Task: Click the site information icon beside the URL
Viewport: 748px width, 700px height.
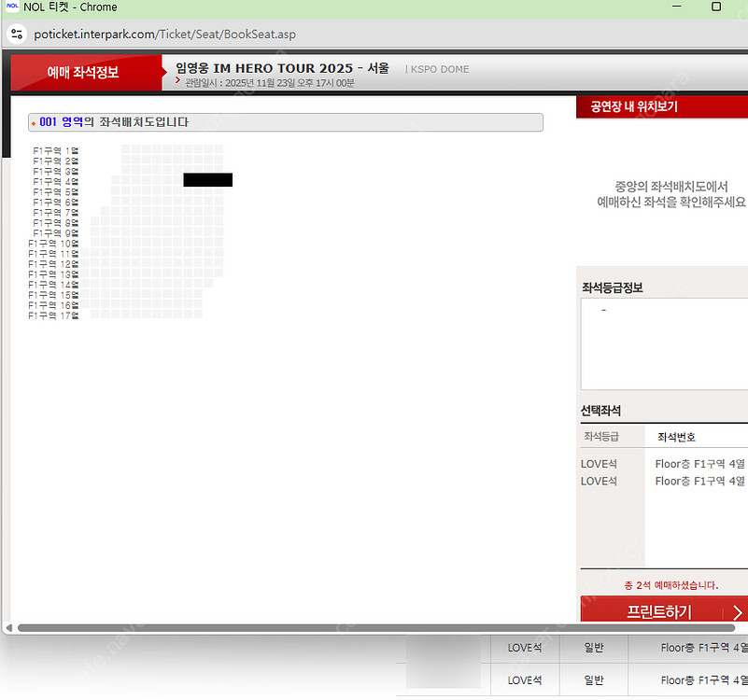Action: (17, 34)
